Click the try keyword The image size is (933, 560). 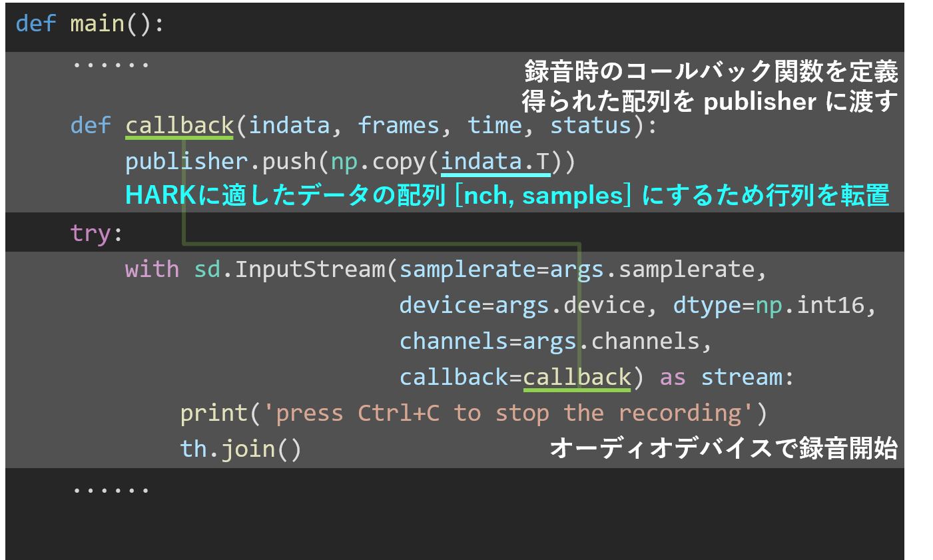(90, 233)
